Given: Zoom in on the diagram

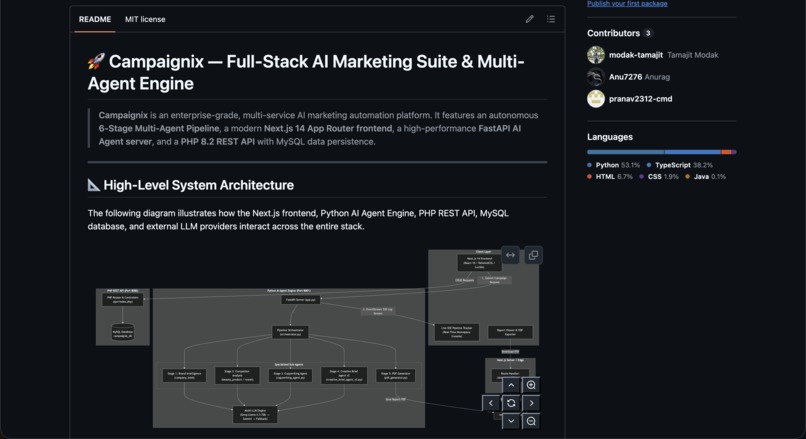Looking at the screenshot, I should [531, 385].
